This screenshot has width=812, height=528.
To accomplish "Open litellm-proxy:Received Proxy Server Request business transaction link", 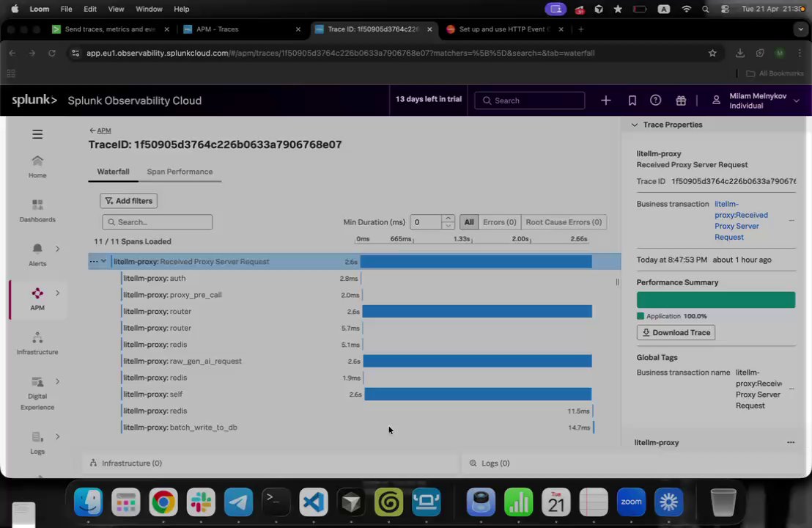I will [x=741, y=220].
